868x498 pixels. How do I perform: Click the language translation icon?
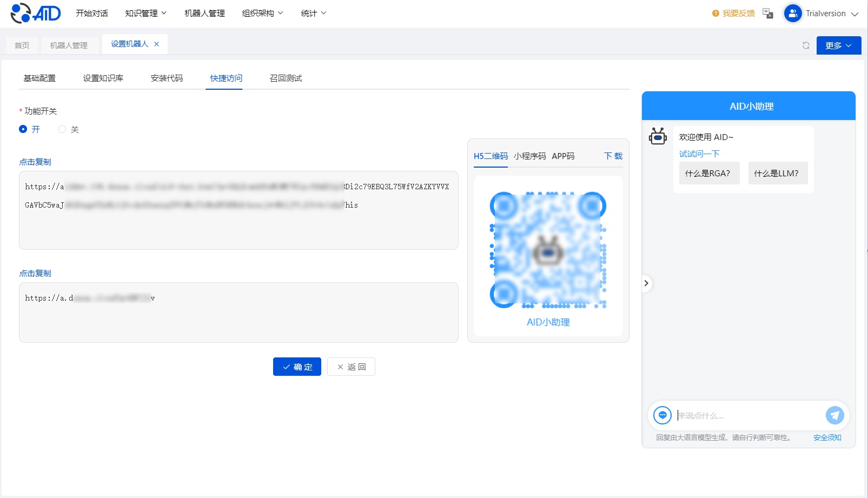coord(767,14)
